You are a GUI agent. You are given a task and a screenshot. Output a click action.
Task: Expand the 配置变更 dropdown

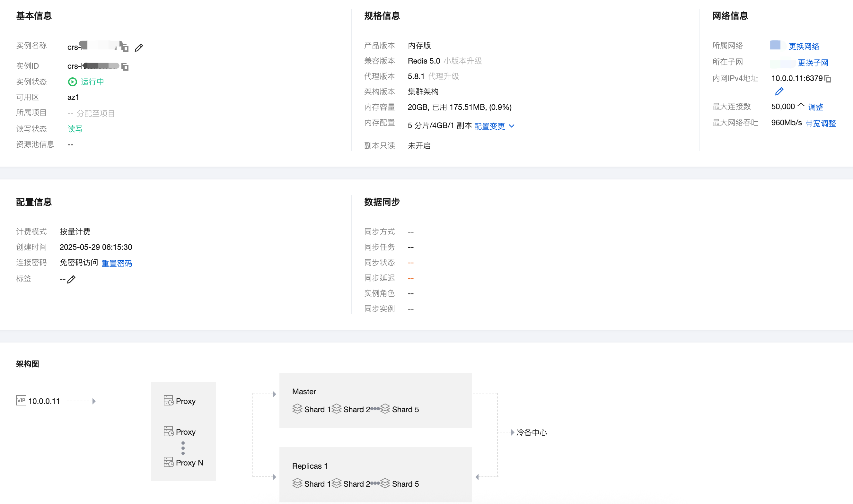[x=489, y=126]
